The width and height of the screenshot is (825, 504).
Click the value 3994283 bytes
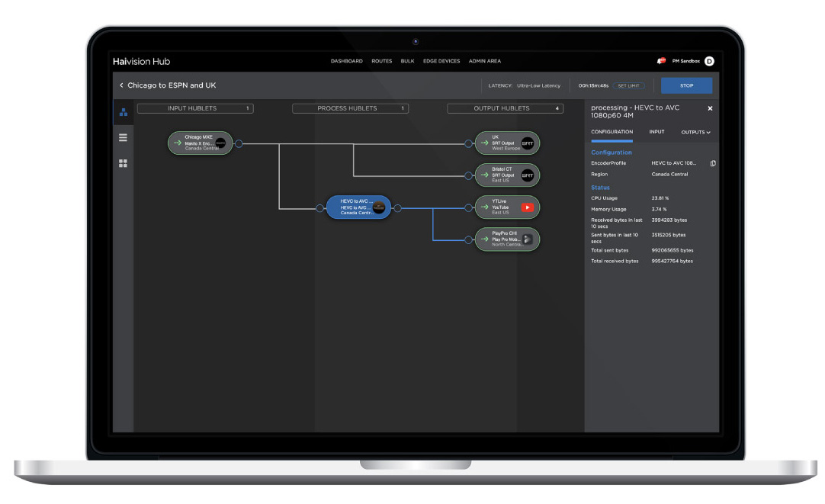click(x=669, y=220)
